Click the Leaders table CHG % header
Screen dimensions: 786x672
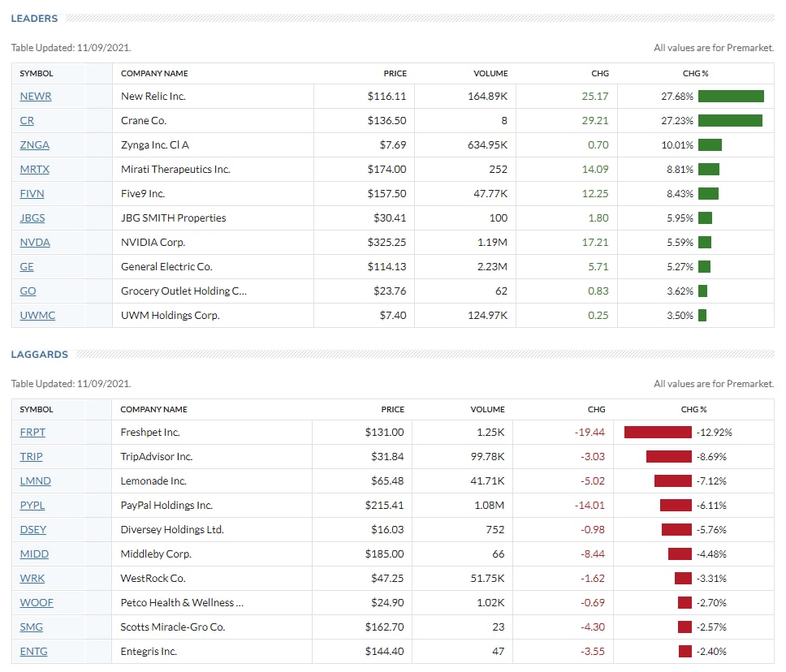[695, 74]
